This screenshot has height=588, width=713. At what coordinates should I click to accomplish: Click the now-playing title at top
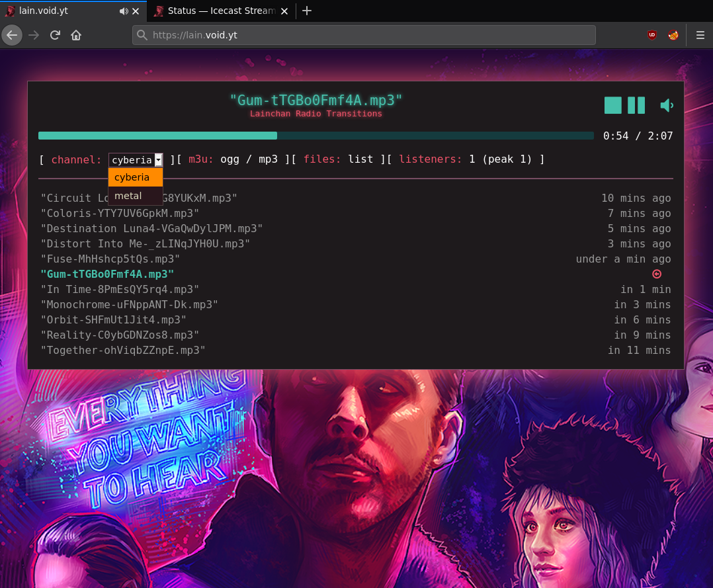tap(316, 100)
